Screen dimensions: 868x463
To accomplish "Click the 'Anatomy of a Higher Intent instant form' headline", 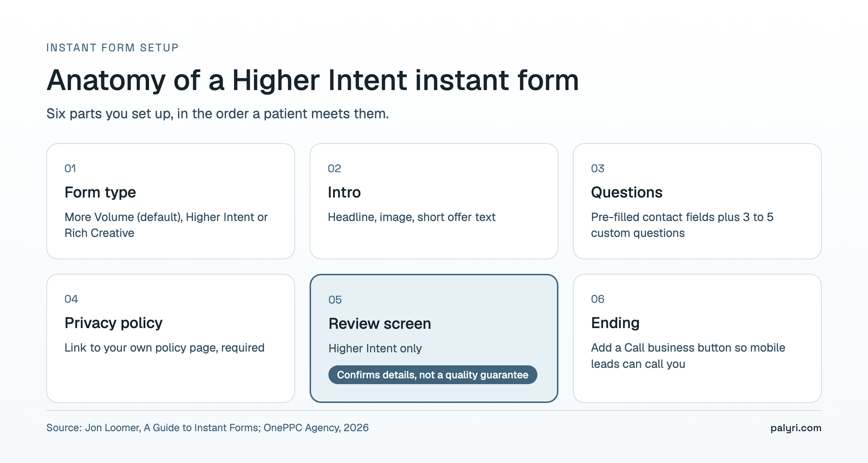I will click(x=313, y=80).
